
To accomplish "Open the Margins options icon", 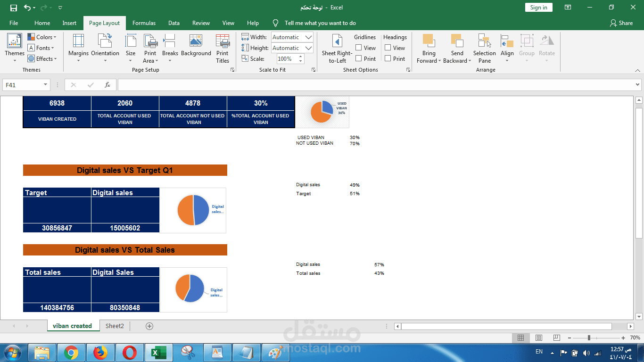I will (78, 41).
